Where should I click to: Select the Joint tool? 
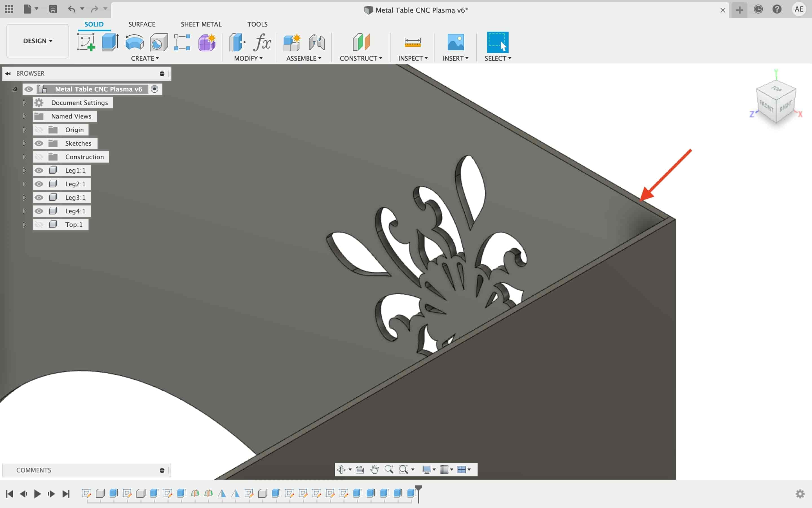point(317,42)
